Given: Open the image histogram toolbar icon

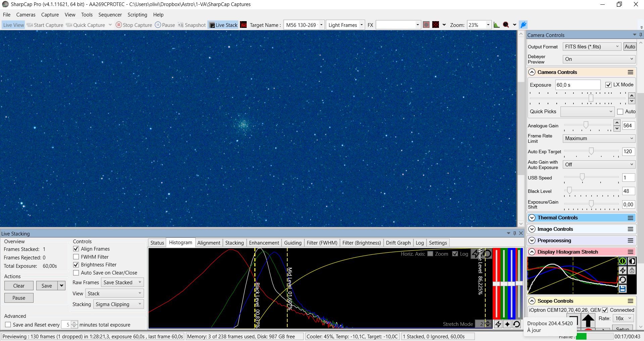Looking at the screenshot, I should click(496, 25).
